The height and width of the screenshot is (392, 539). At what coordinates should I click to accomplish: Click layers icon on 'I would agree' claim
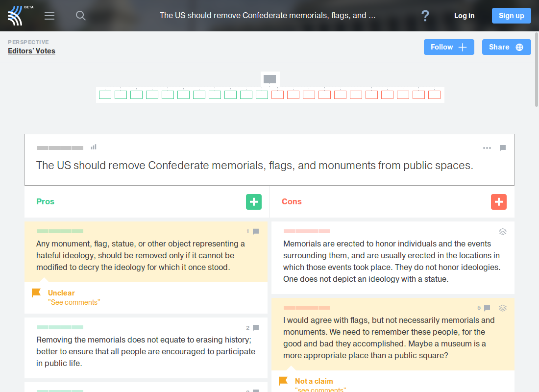[x=503, y=308]
